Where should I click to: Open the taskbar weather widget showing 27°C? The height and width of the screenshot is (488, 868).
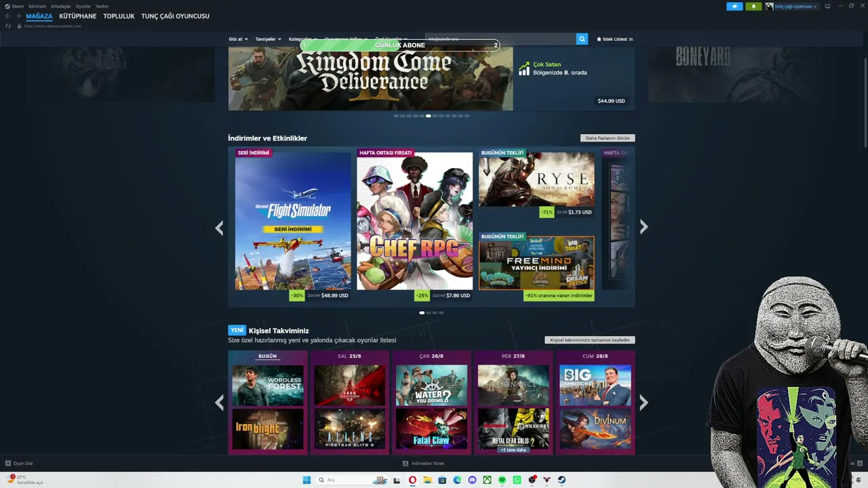[x=24, y=480]
